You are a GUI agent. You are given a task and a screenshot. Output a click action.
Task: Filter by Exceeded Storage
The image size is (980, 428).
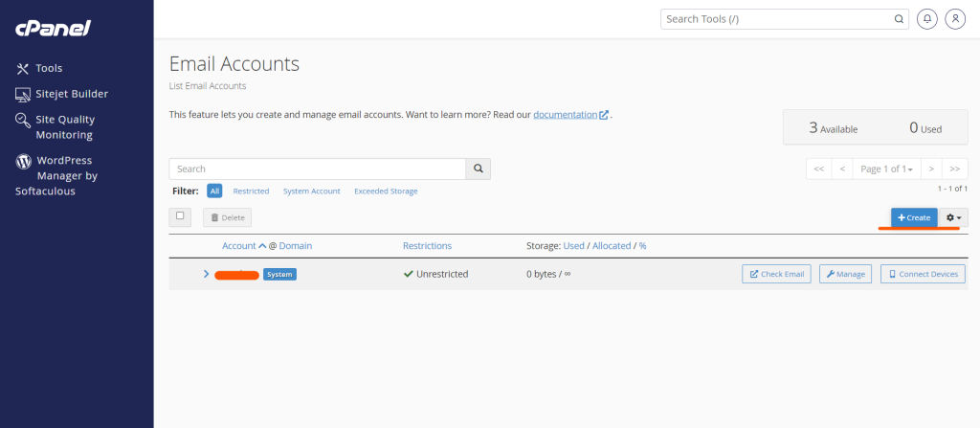386,191
